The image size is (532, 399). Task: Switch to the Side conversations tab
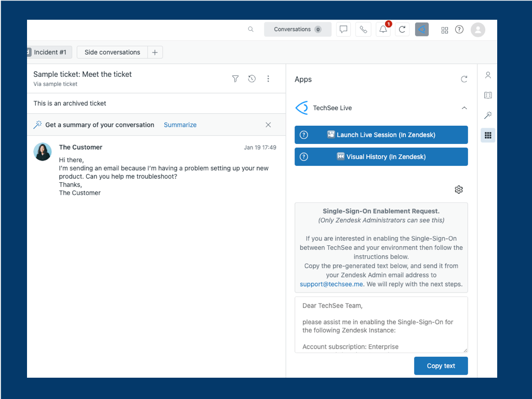(112, 52)
